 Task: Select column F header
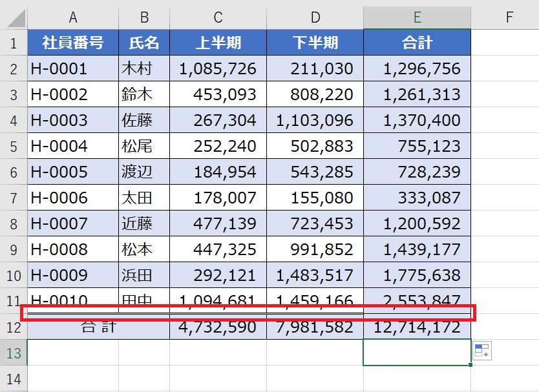click(509, 18)
